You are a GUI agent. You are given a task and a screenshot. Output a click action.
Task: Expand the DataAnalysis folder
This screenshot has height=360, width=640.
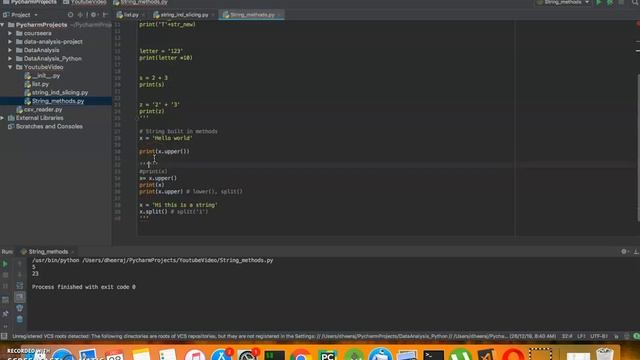10,50
